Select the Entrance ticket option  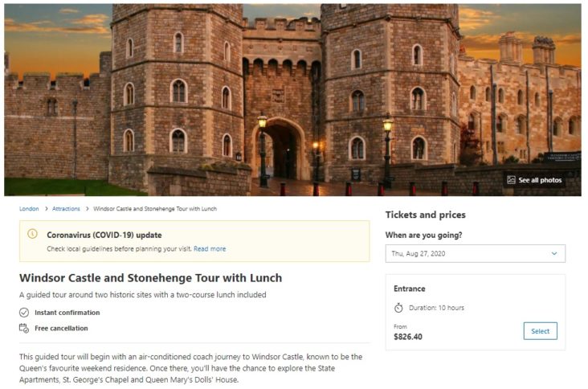[x=540, y=331]
